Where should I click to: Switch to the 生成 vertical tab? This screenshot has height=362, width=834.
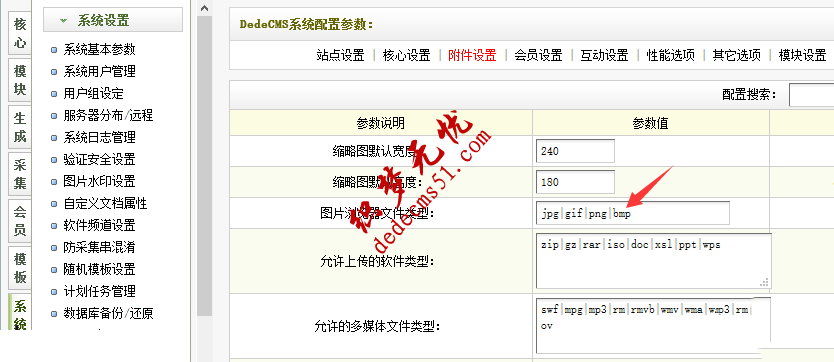[20, 127]
